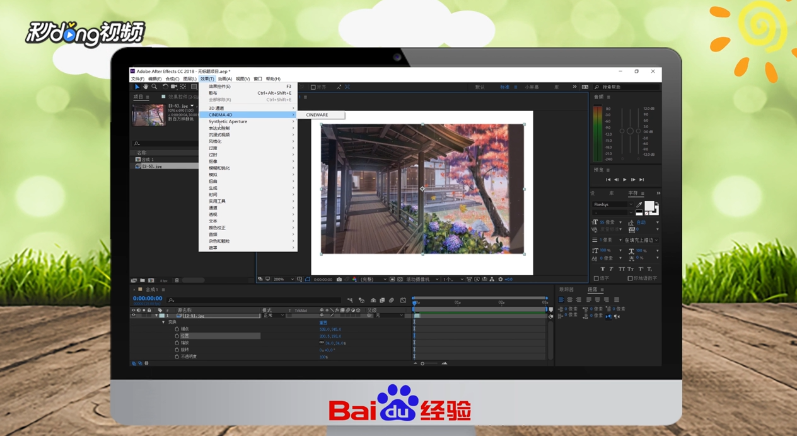The height and width of the screenshot is (436, 797).
Task: Select the Zoom magnifier tool
Action: [154, 87]
